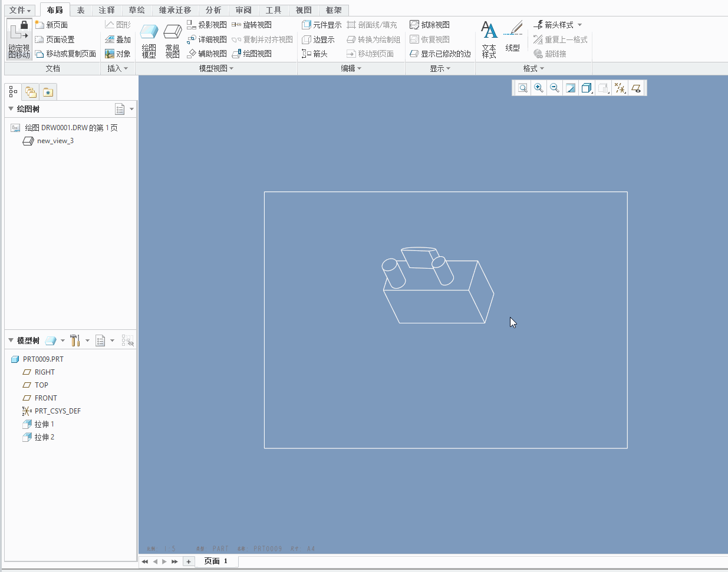Switch to 继承迁移 ribbon tab
The height and width of the screenshot is (572, 728).
click(x=175, y=10)
